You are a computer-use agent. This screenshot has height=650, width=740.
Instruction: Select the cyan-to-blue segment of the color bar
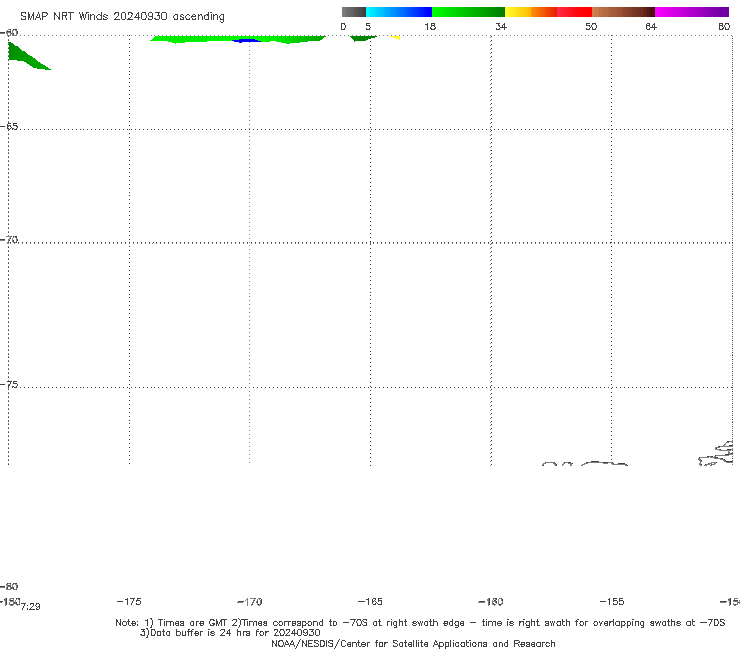(x=399, y=12)
